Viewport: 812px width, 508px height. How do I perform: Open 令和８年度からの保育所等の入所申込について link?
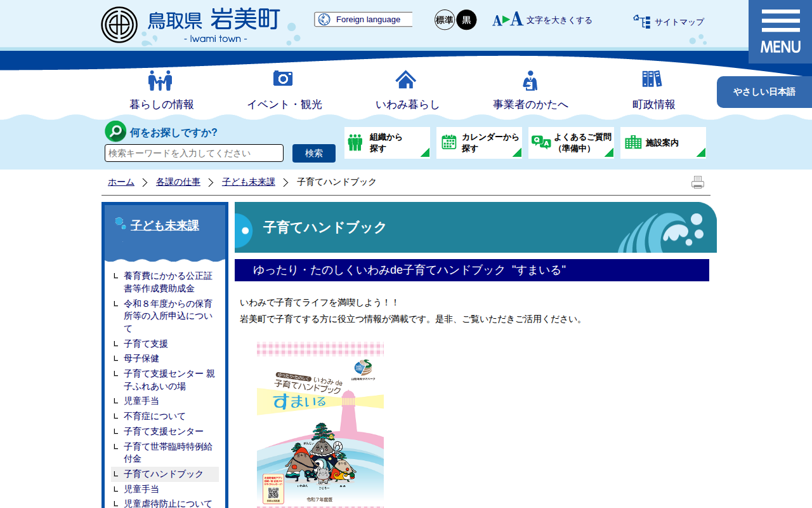tap(168, 316)
